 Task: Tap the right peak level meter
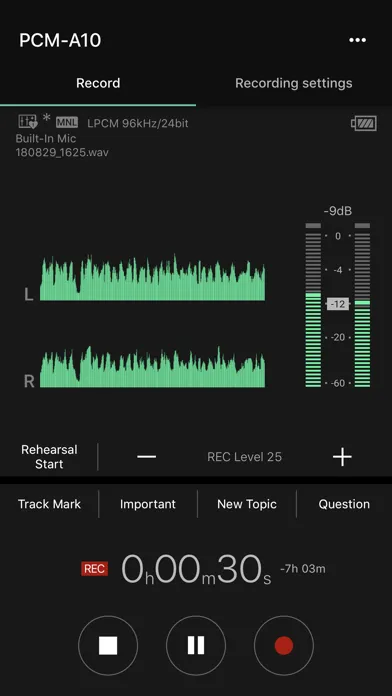[x=362, y=305]
